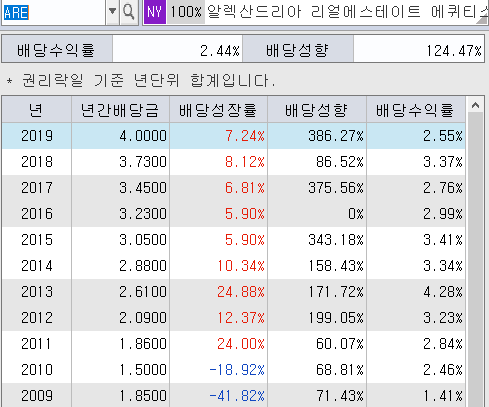Select the ARE ticker input field
This screenshot has height=407, width=489.
click(x=54, y=12)
